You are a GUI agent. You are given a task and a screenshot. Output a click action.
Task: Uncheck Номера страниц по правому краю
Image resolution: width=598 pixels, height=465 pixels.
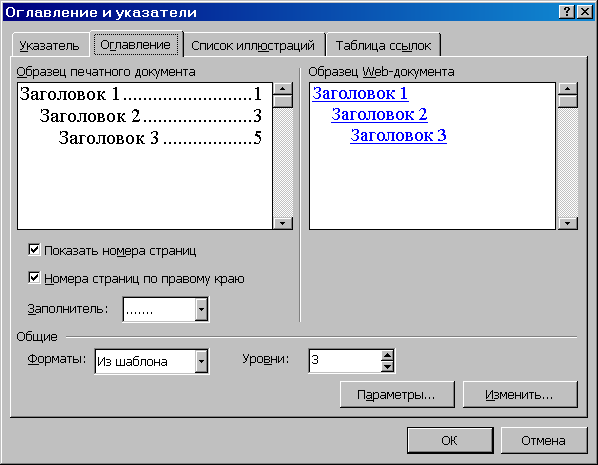(x=34, y=278)
